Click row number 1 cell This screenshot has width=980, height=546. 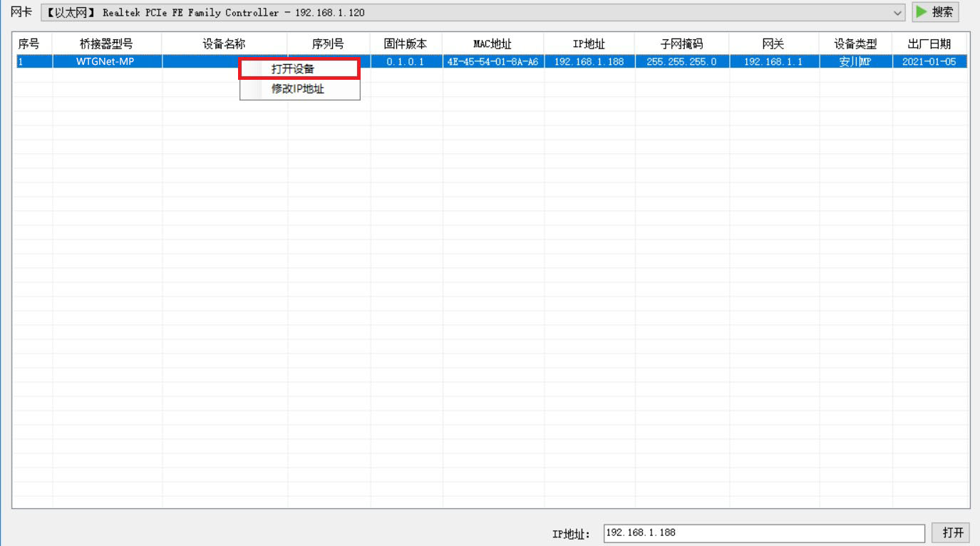pos(33,61)
